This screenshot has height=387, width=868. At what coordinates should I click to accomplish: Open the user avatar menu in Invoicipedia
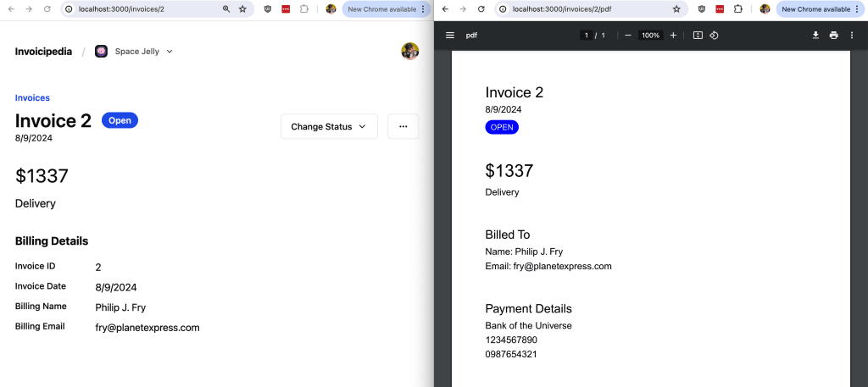click(409, 51)
